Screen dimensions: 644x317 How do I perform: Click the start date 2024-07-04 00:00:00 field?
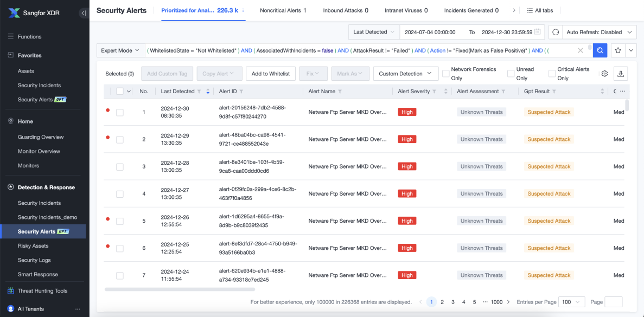[x=430, y=32]
